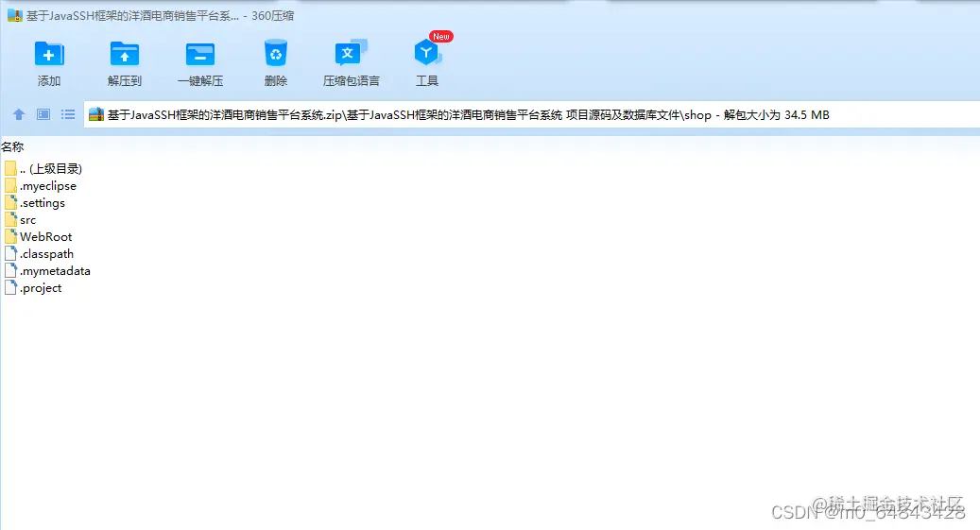
Task: Switch to the list view icon
Action: pyautogui.click(x=68, y=114)
